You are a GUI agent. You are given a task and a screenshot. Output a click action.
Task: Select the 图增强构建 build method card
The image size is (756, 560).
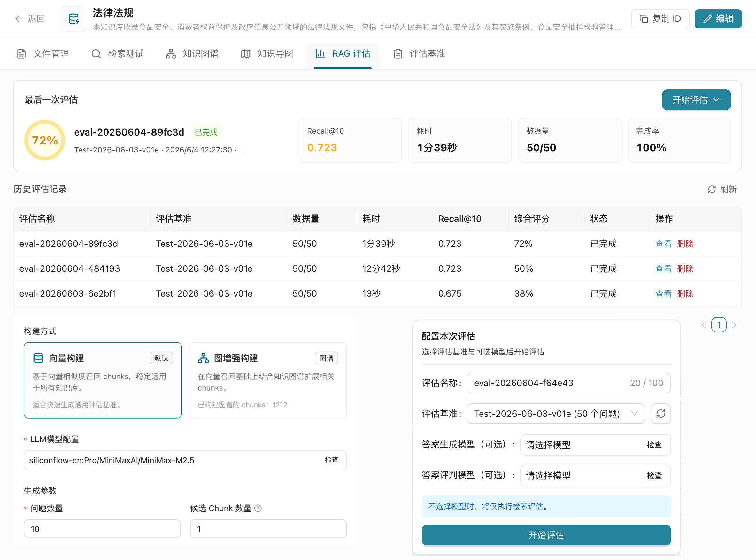pyautogui.click(x=268, y=380)
